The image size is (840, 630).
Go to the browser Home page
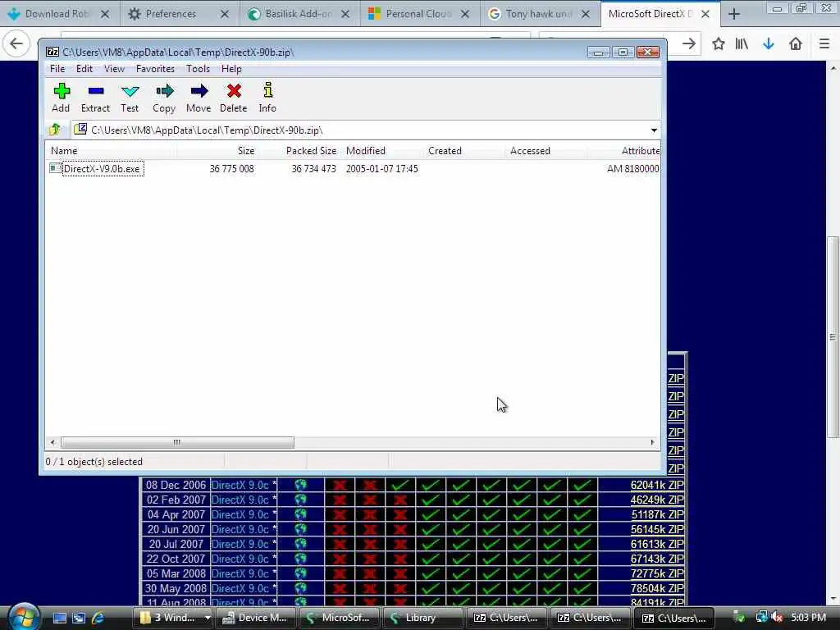[x=796, y=43]
